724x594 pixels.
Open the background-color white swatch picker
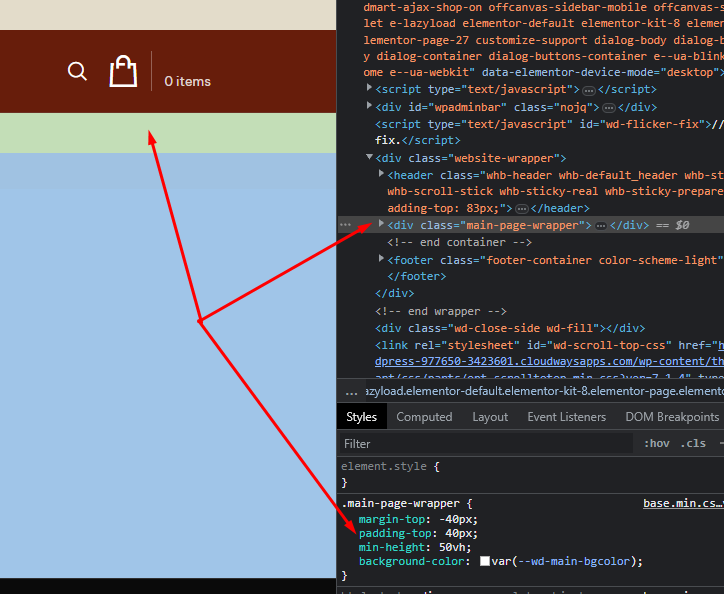click(x=485, y=561)
